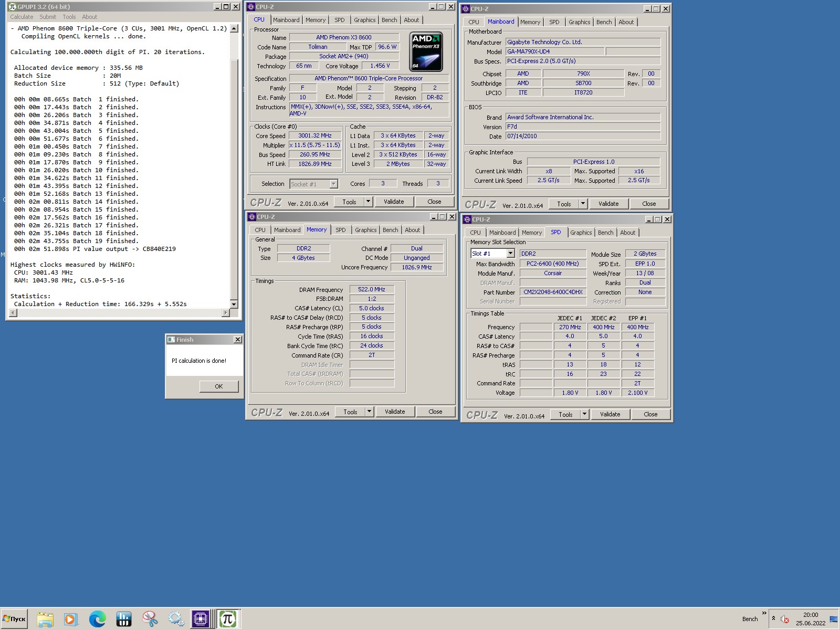Viewport: 840px width, 630px height.
Task: Click OK in the Finish dialog
Action: pos(219,386)
